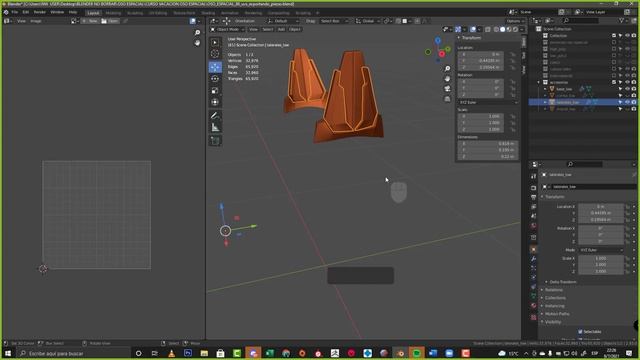Screen dimensions: 640x360
Task: Click the Open image button
Action: point(110,21)
